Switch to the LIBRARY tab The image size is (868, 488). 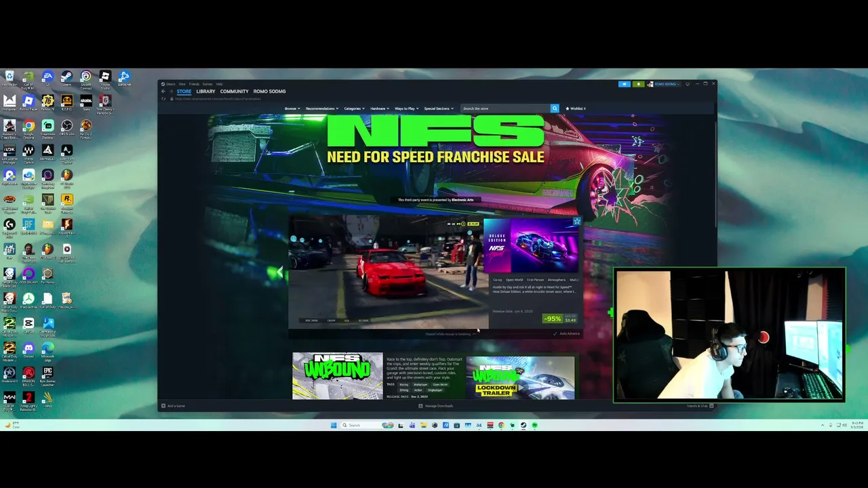pos(205,91)
